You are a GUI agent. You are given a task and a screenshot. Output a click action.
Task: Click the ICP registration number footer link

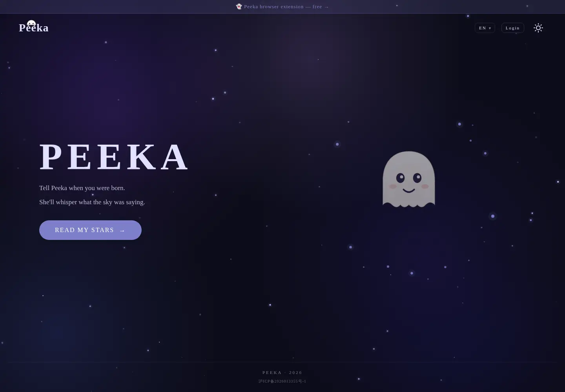(282, 381)
